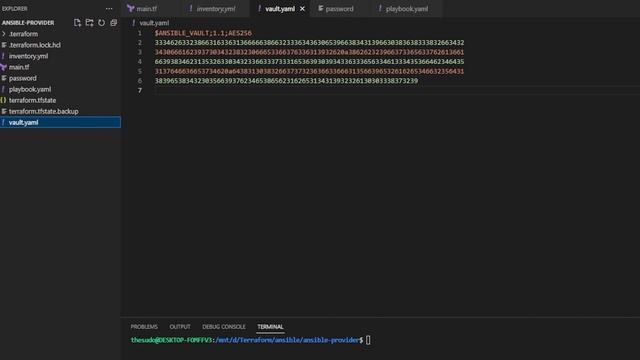Select the vault.yaml editor tab
This screenshot has width=640, height=360.
pos(280,9)
